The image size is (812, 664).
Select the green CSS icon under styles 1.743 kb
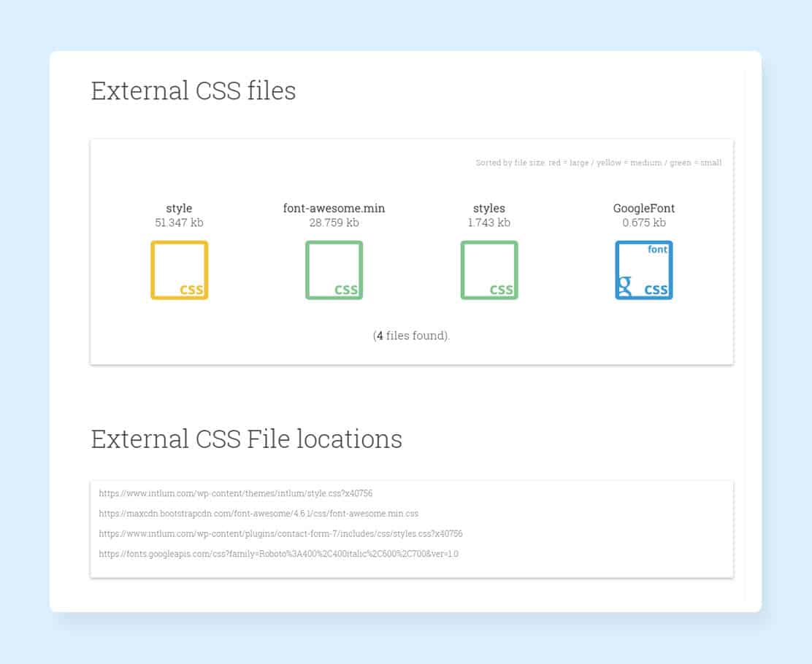489,270
